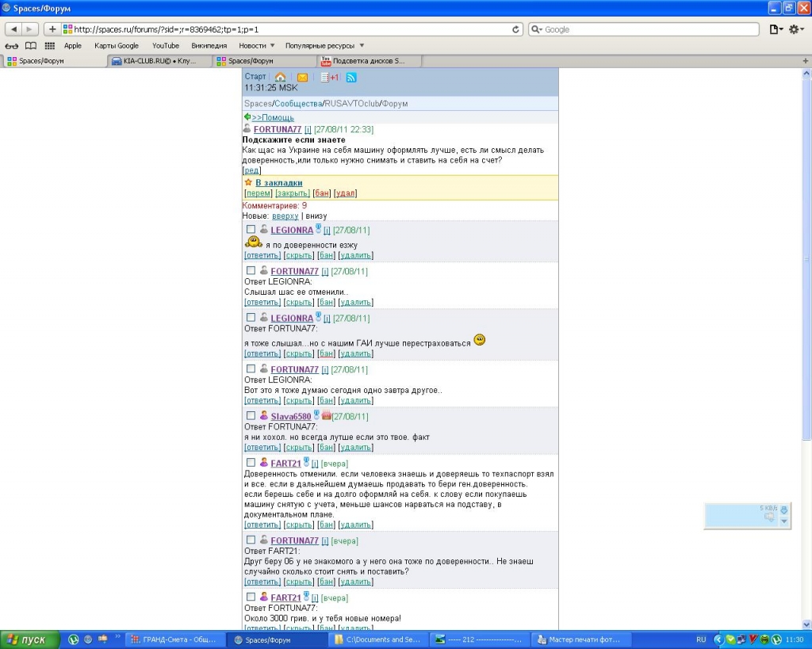
Task: Open the Reading List glasses icon
Action: click(12, 46)
